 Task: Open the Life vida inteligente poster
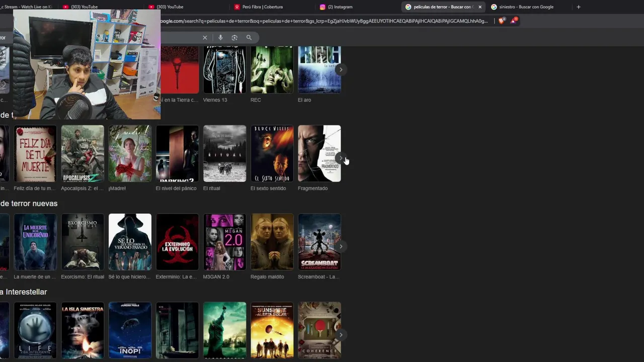[35, 330]
